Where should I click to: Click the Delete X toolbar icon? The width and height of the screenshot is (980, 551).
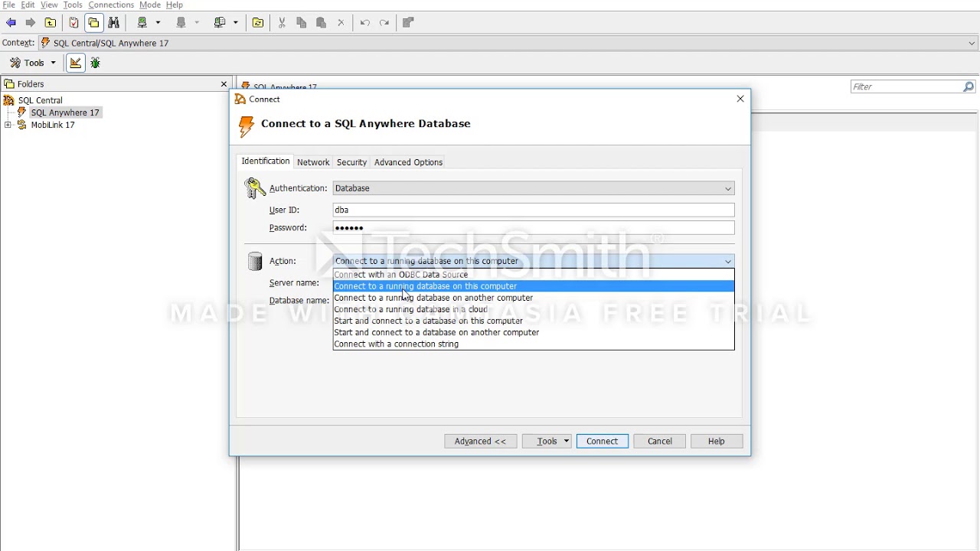341,23
